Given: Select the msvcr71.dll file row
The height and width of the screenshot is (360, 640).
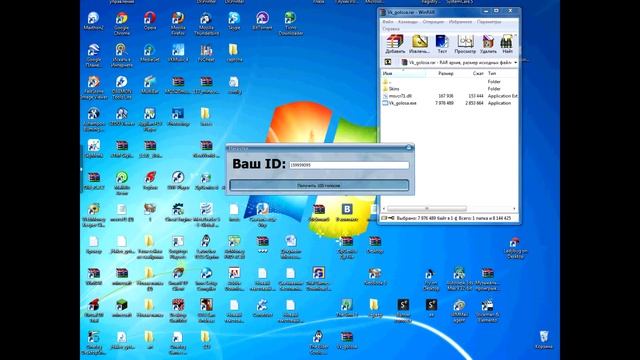Looking at the screenshot, I should click(449, 96).
